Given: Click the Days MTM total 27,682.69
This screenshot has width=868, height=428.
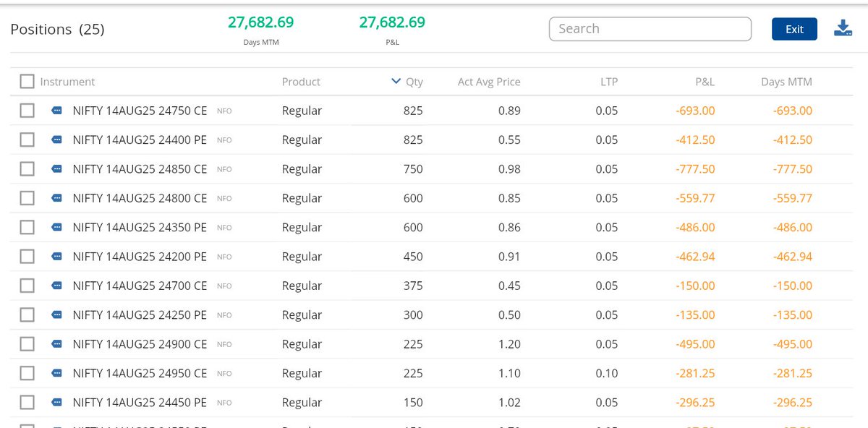Looking at the screenshot, I should (260, 22).
